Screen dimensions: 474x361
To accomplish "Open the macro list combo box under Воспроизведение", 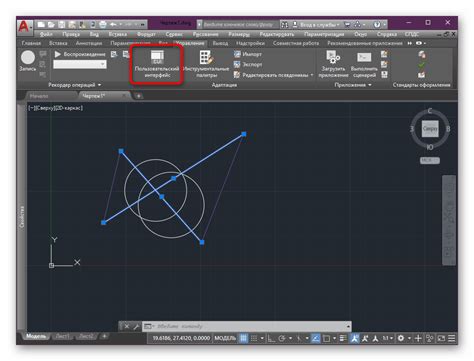I will point(80,64).
